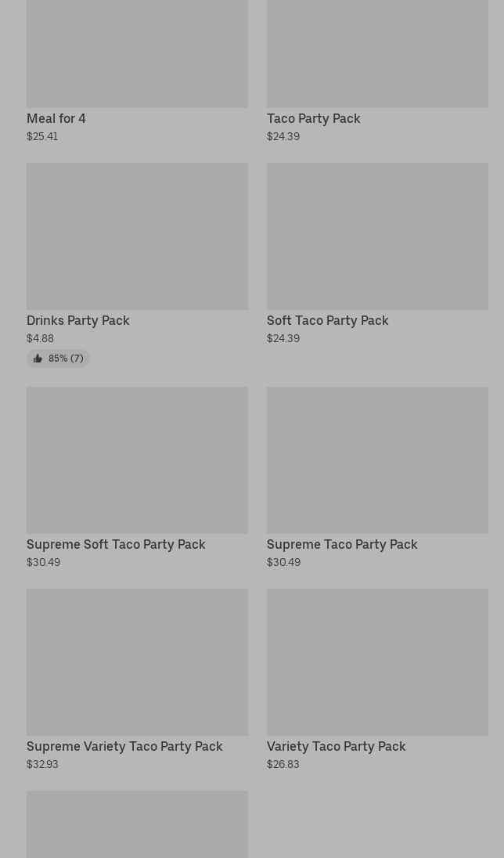Click the 85% (7) rating badge
This screenshot has height=858, width=504.
pos(58,359)
